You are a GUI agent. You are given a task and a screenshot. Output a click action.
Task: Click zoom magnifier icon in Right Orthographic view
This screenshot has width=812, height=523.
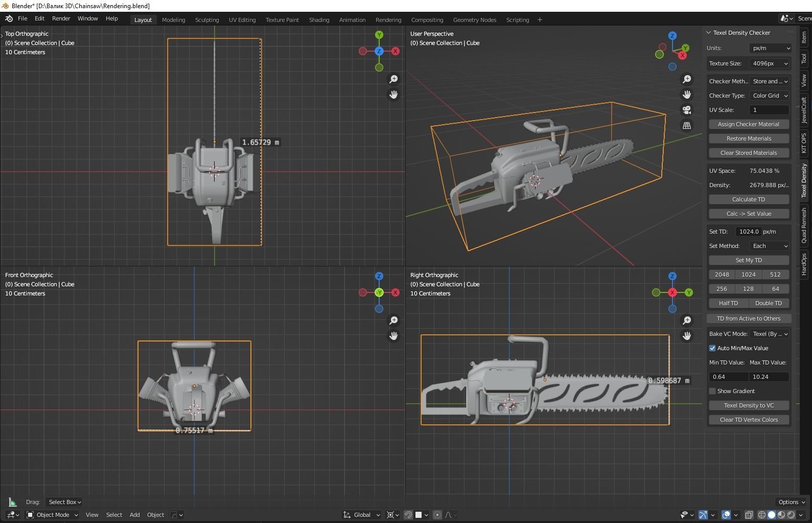[687, 320]
